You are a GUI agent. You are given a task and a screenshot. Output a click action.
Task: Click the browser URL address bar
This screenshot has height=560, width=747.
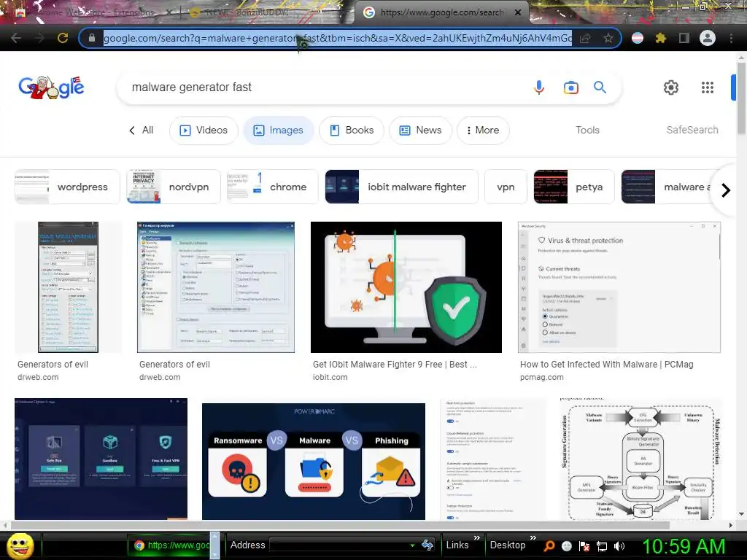coord(338,38)
